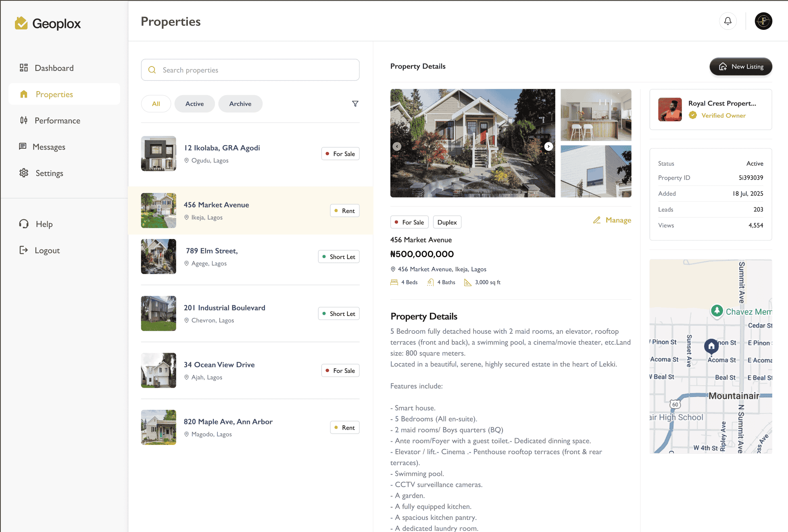Screen dimensions: 788x532
Task: Open 820 Maple Ave, Ann Arbor listing
Action: point(250,427)
